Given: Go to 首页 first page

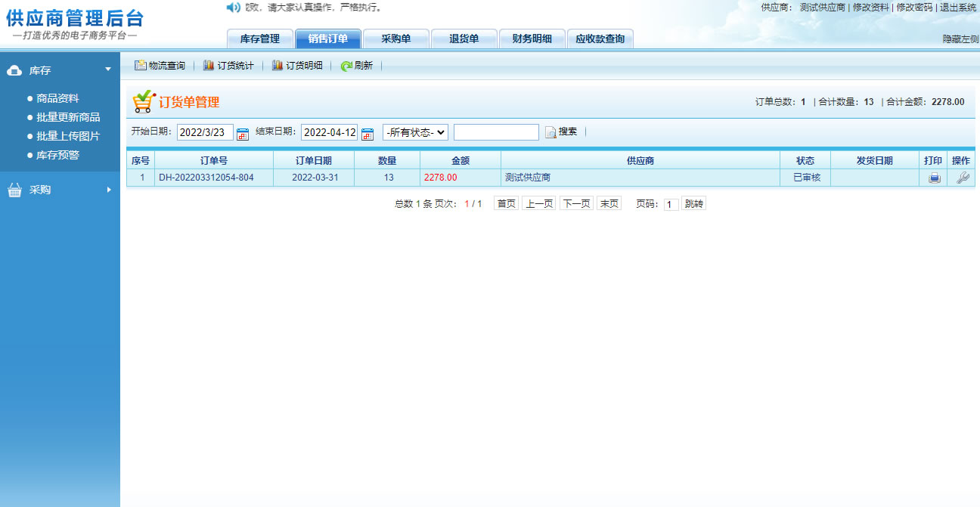Looking at the screenshot, I should coord(506,204).
